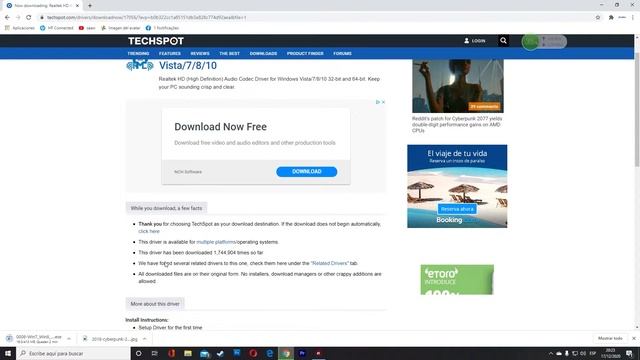The height and width of the screenshot is (360, 640).
Task: Open the Chrome extensions puzzle icon
Action: click(611, 18)
